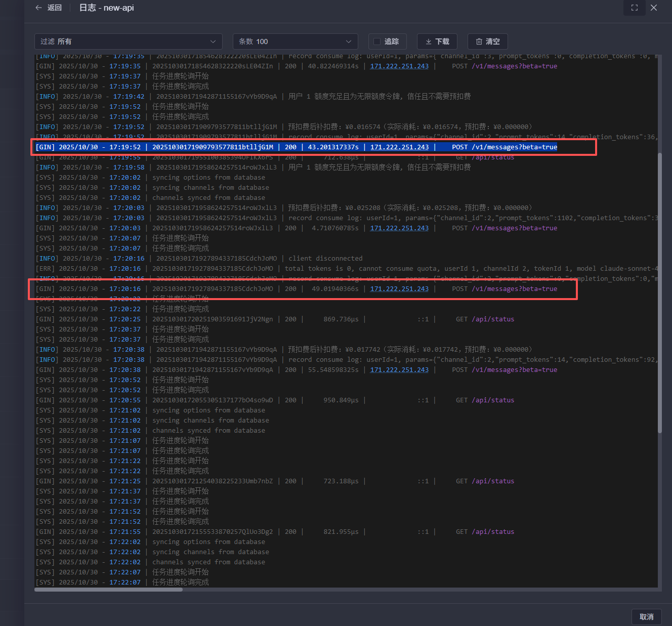Open IP link in the 17:20:03 GIN row

pos(399,228)
